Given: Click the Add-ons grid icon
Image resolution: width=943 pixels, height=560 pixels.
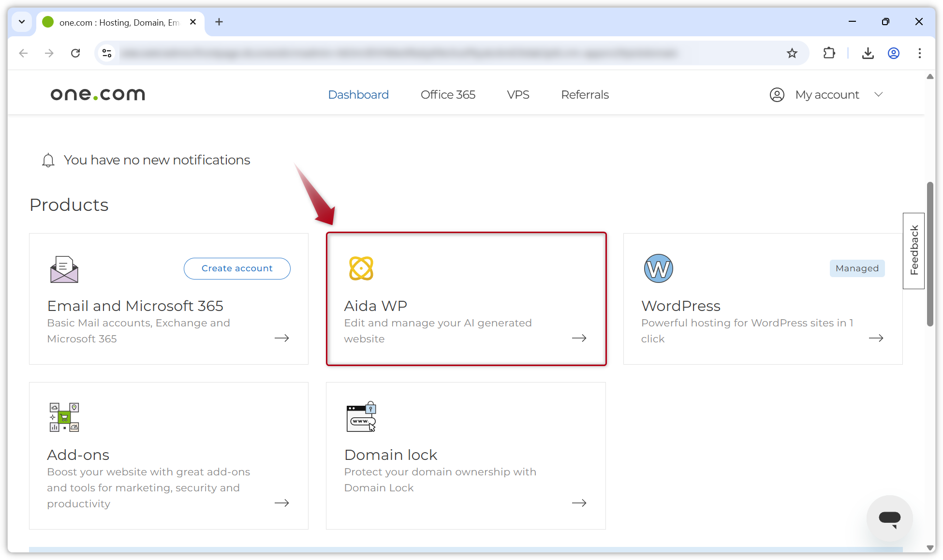Looking at the screenshot, I should (64, 417).
